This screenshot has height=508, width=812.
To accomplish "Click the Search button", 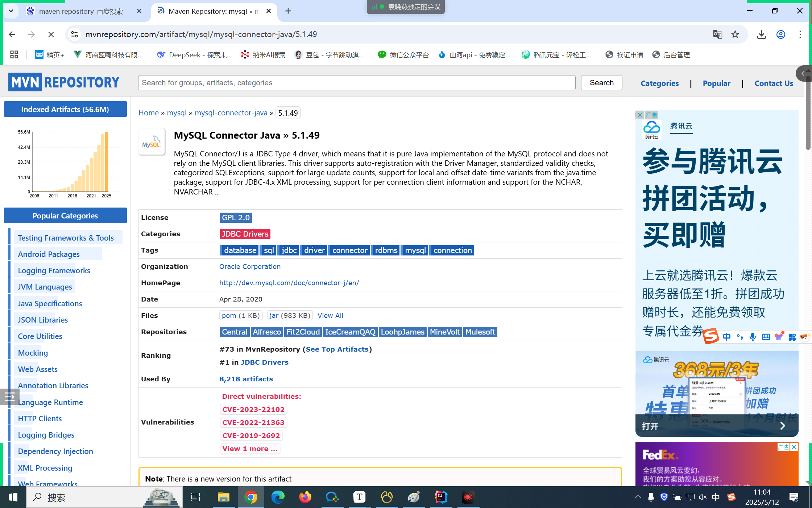I will 601,83.
